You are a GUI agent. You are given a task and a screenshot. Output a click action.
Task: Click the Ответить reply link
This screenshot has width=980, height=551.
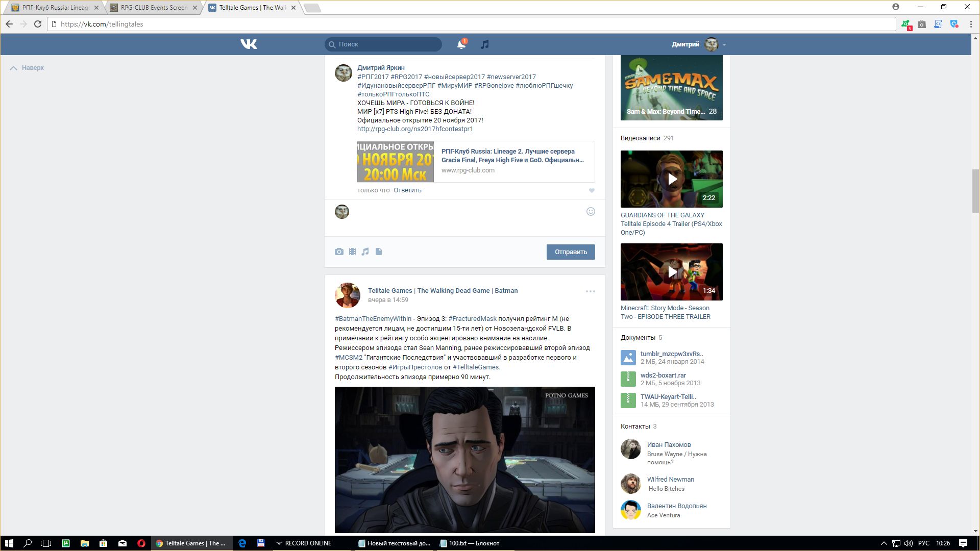[x=407, y=190]
